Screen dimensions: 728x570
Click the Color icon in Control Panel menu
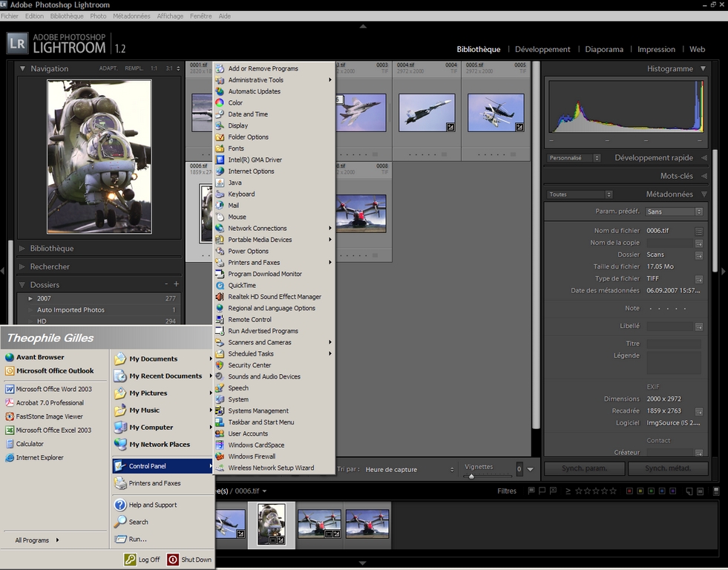[220, 102]
